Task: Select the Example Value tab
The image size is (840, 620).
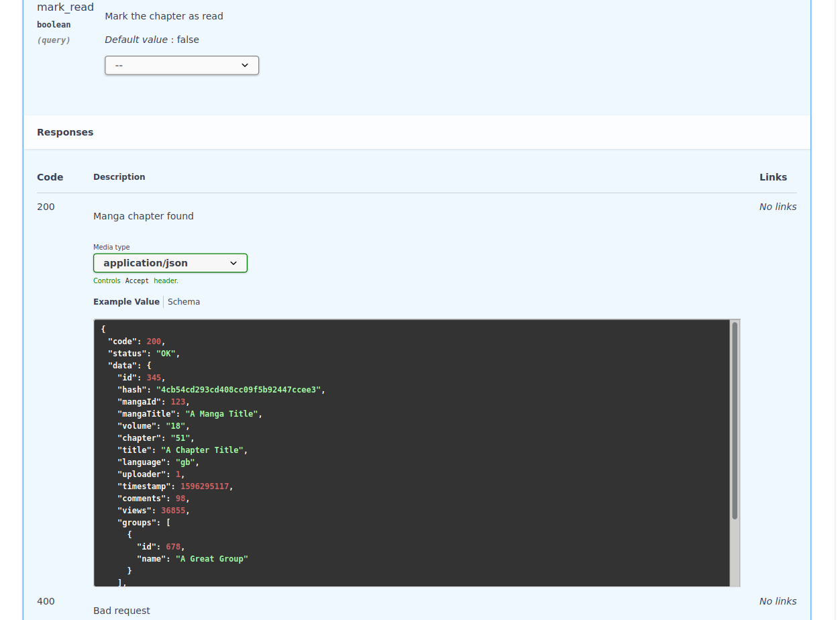Action: pos(126,302)
